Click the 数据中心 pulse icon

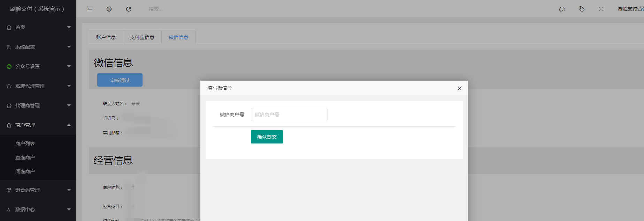[9, 209]
